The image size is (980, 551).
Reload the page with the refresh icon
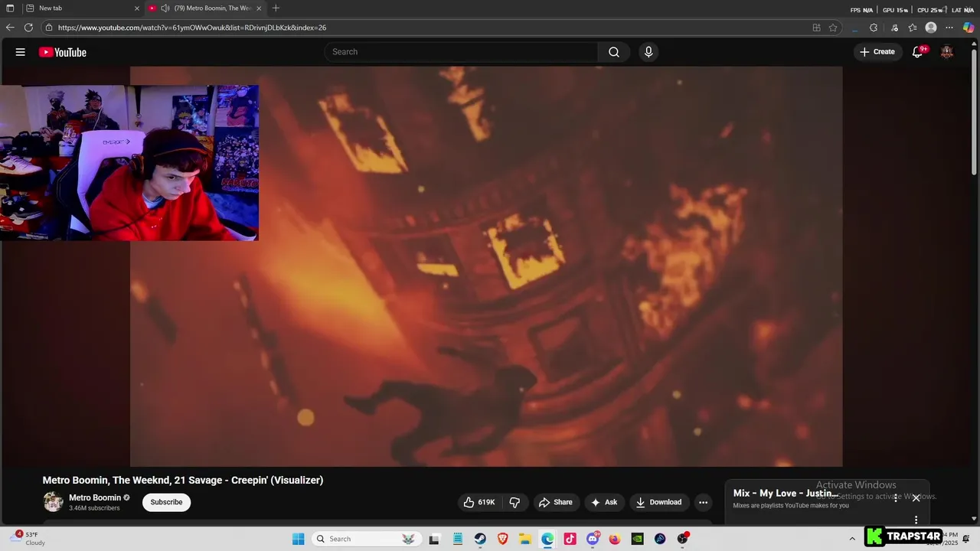tap(28, 28)
